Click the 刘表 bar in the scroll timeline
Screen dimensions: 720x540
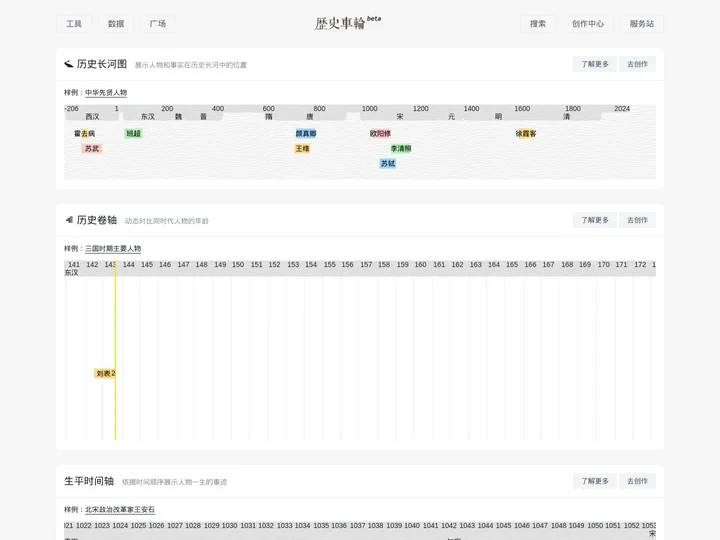105,374
